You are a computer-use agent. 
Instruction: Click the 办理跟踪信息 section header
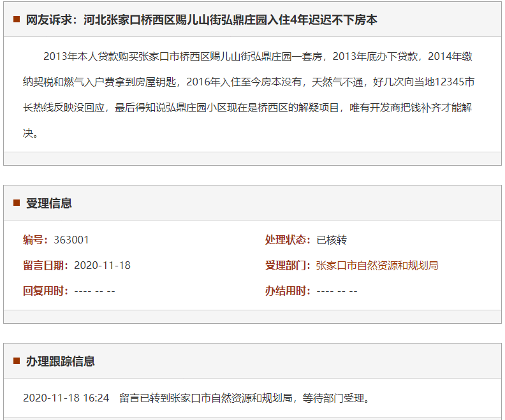click(x=61, y=361)
